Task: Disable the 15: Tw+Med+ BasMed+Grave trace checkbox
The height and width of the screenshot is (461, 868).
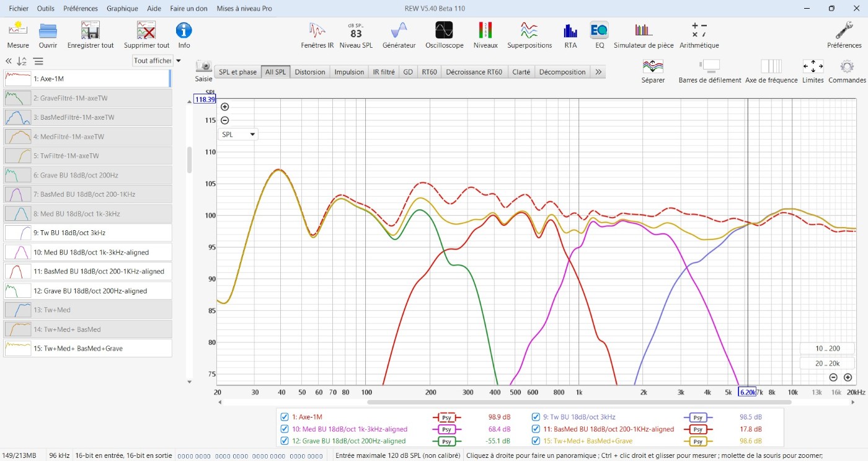Action: click(x=536, y=441)
